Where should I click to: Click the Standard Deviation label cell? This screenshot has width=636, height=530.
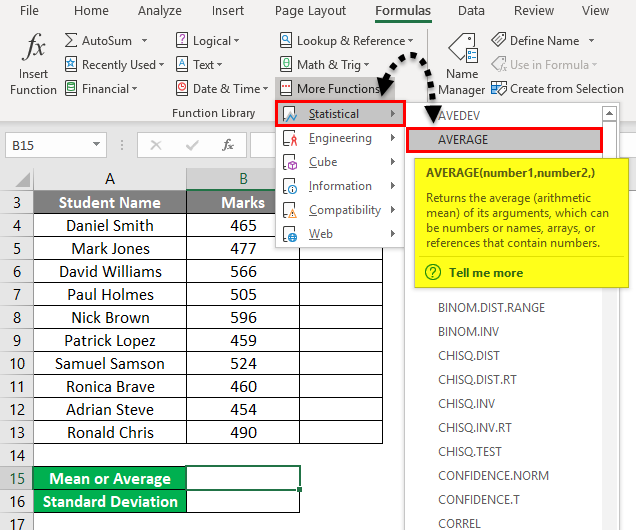point(110,502)
